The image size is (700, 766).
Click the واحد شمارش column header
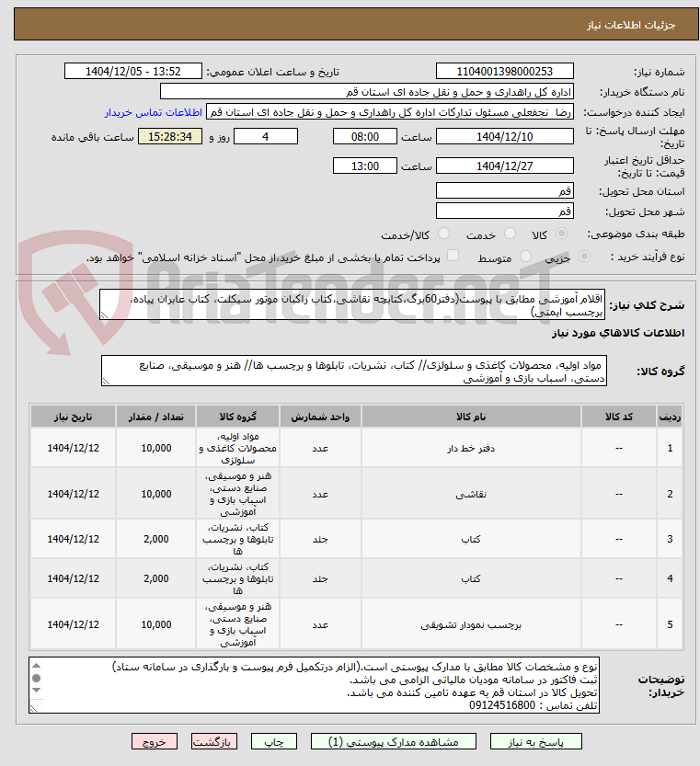point(320,417)
